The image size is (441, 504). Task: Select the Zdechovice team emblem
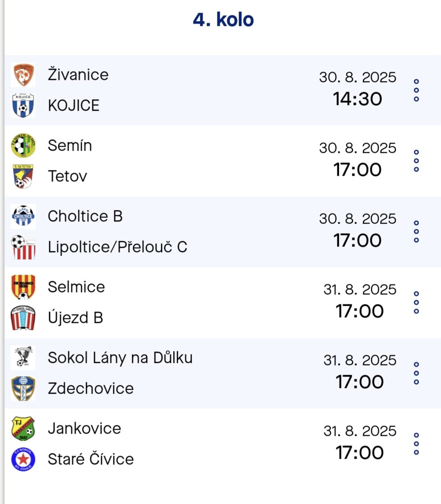[x=23, y=388]
